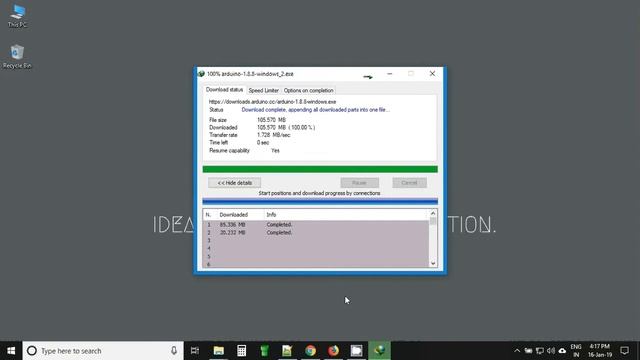Click the File size value 105.570 MB
640x360 pixels.
(x=271, y=120)
